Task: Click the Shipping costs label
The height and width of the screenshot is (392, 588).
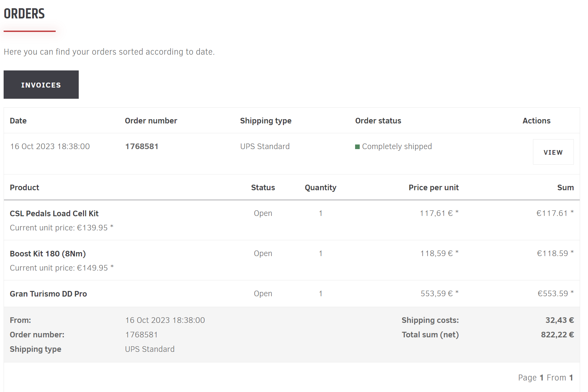Action: (430, 320)
